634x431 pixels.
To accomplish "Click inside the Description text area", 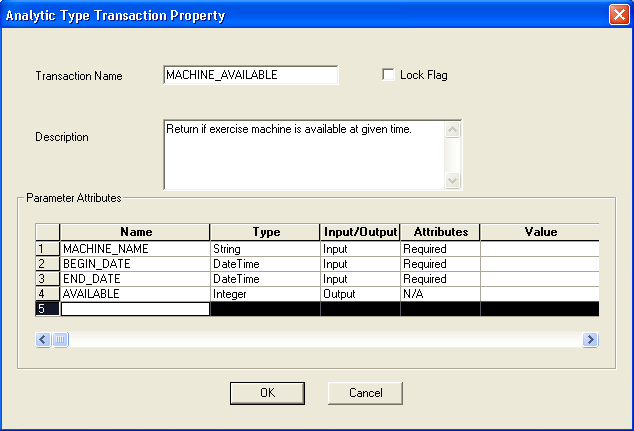I will [304, 154].
